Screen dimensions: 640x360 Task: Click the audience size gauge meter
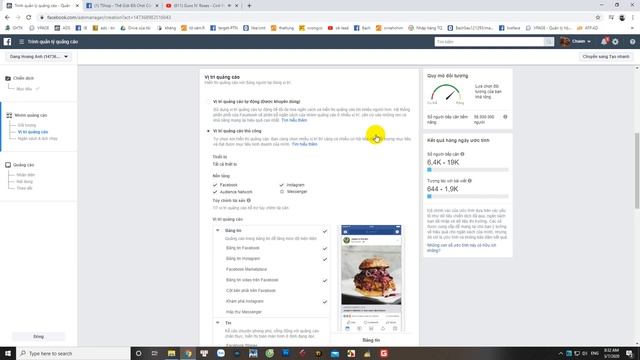pos(446,94)
